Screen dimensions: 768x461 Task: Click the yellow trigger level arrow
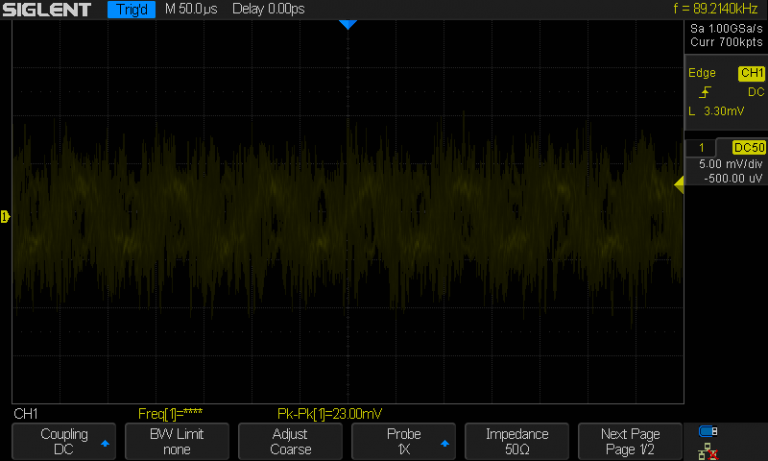(678, 184)
